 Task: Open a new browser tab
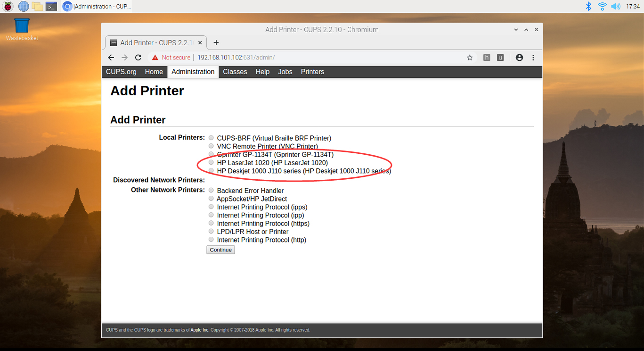[216, 42]
